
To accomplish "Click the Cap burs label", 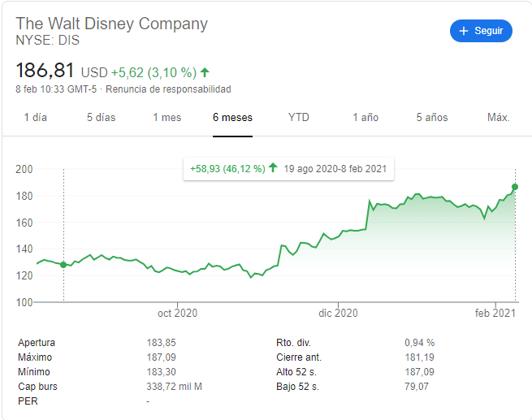I will click(x=37, y=387).
